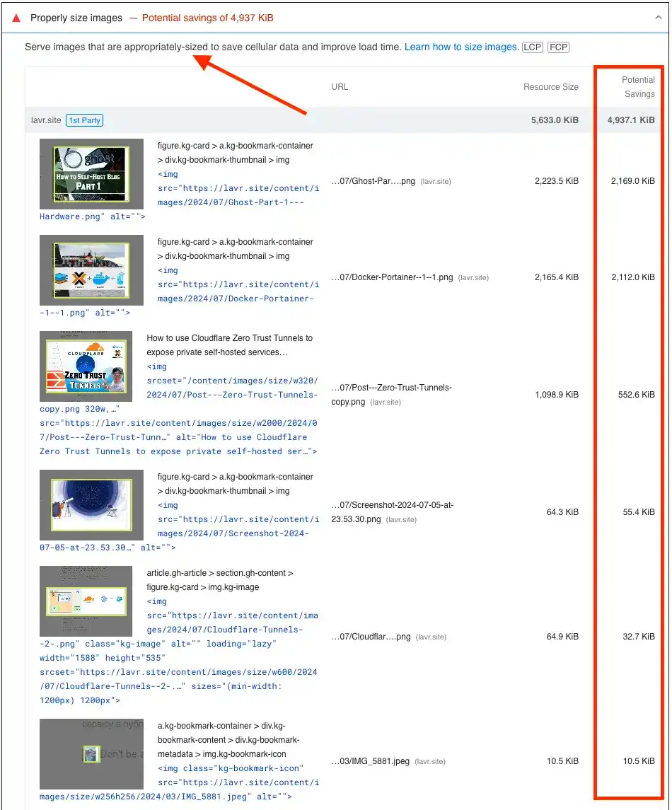Image resolution: width=672 pixels, height=810 pixels.
Task: Click the lavr.site group row label
Action: [x=44, y=120]
